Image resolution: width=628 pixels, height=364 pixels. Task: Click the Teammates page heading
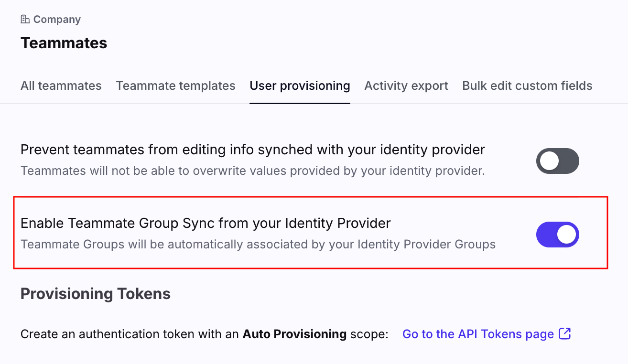64,43
